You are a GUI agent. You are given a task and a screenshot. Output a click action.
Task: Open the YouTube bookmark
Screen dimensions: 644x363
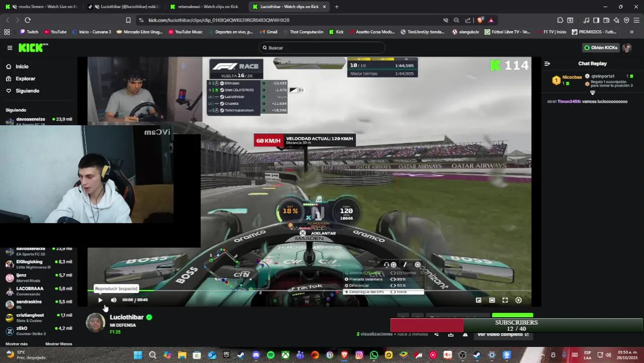(55, 32)
